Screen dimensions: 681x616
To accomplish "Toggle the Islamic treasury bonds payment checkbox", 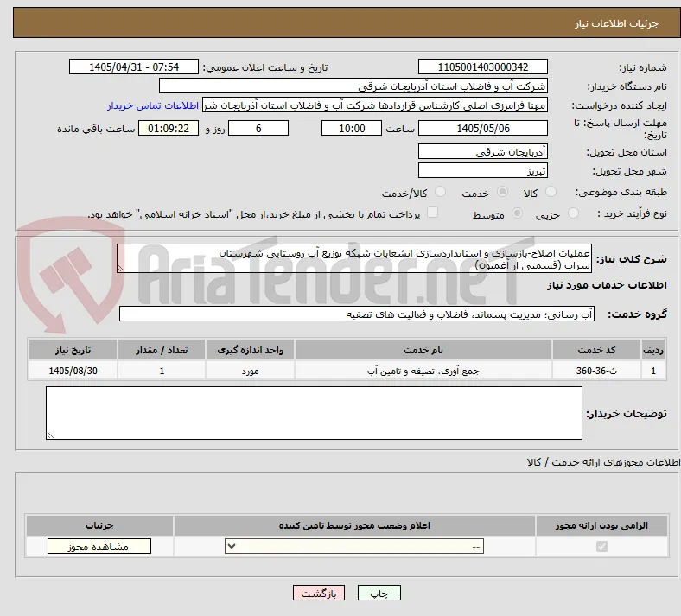I will tap(432, 213).
